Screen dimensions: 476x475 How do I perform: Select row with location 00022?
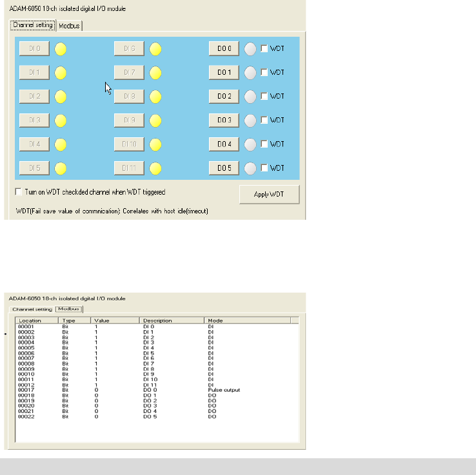(x=157, y=417)
